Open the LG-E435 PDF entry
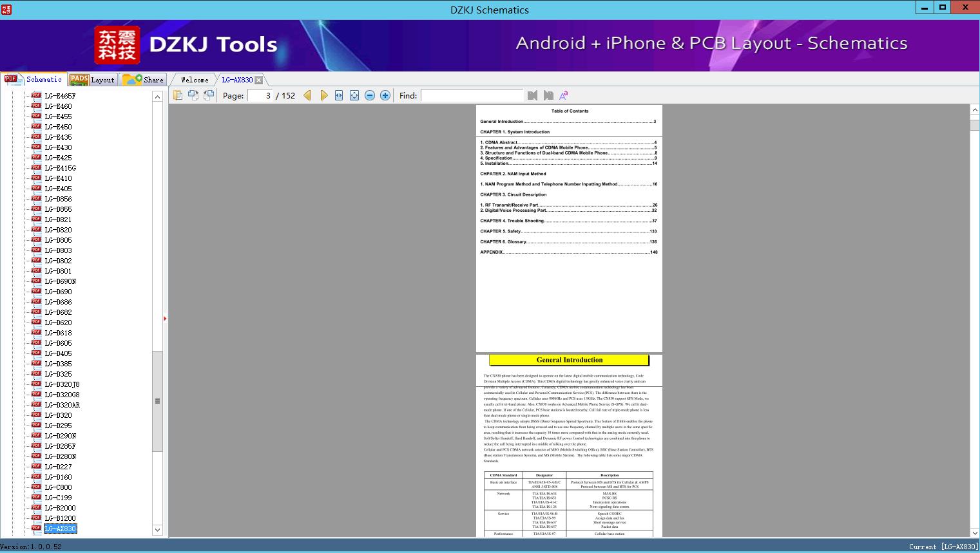 (x=58, y=137)
